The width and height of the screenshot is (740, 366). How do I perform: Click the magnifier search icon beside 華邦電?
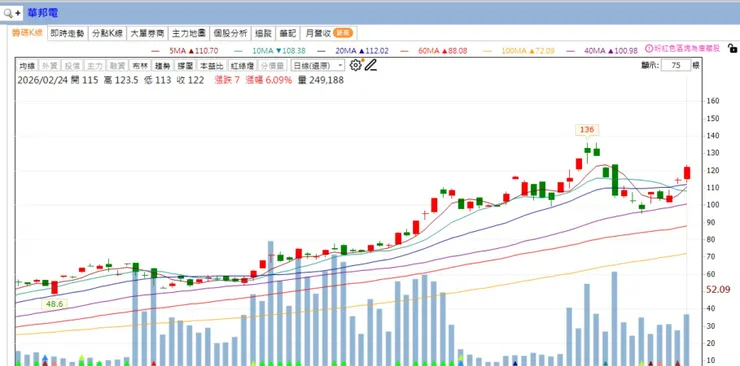click(x=8, y=13)
